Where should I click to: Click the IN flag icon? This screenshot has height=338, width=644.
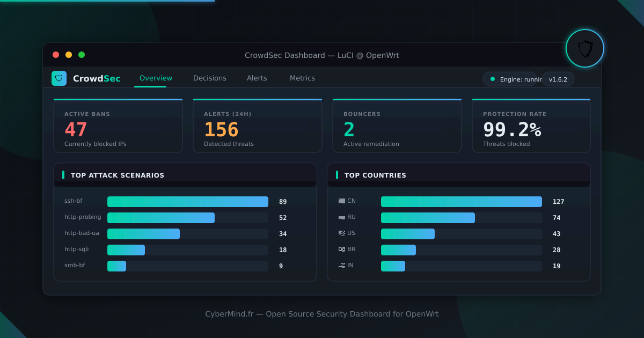342,266
